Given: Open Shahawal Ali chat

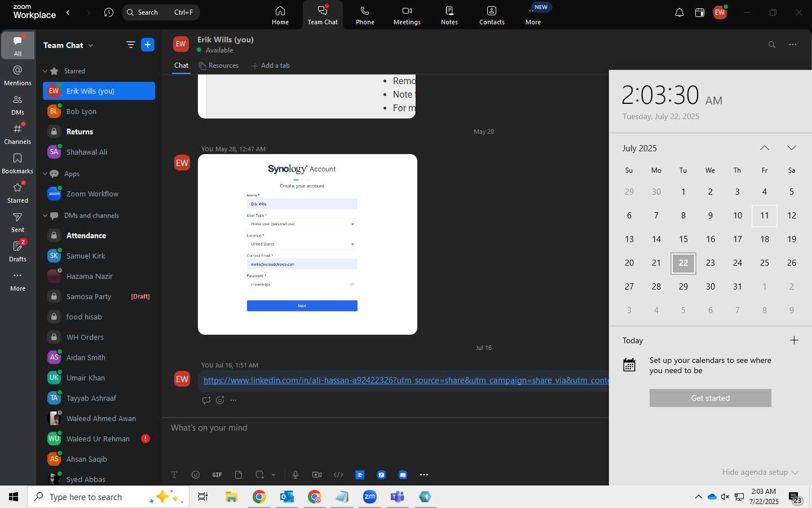Looking at the screenshot, I should [x=99, y=152].
